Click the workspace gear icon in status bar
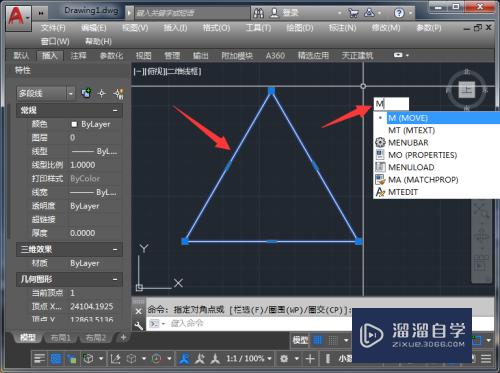This screenshot has height=373, width=500. pos(284,359)
